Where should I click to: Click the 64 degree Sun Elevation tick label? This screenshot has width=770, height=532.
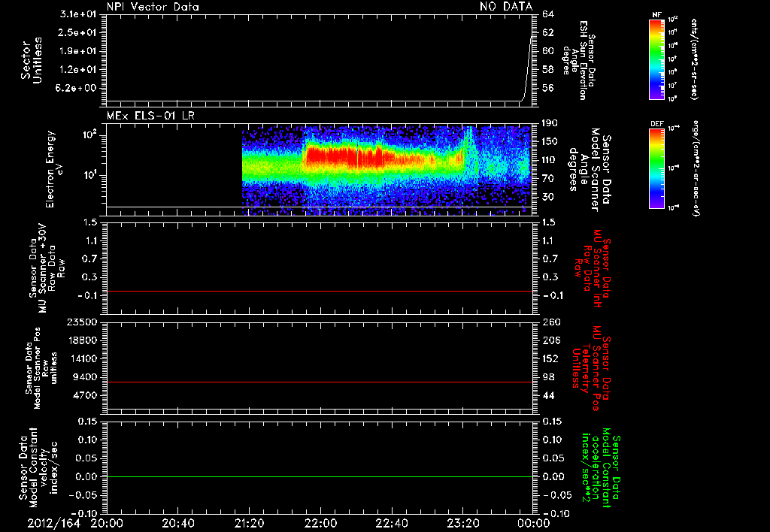[x=548, y=14]
